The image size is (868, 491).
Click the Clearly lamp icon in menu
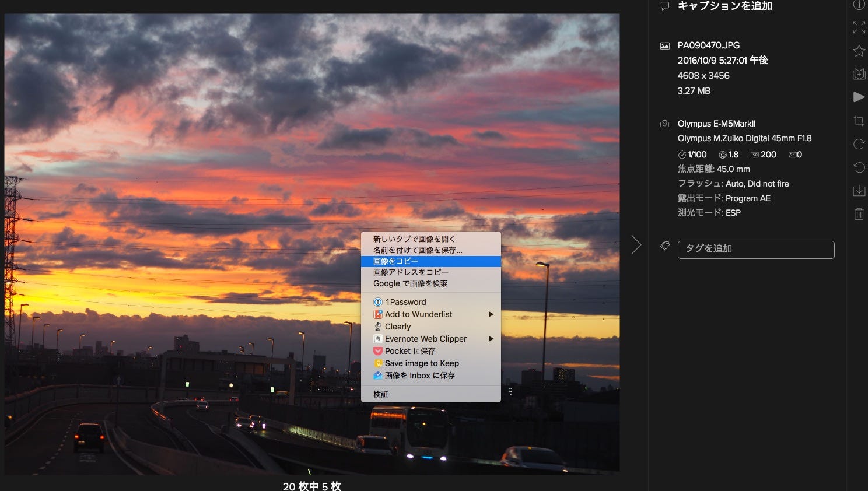378,327
